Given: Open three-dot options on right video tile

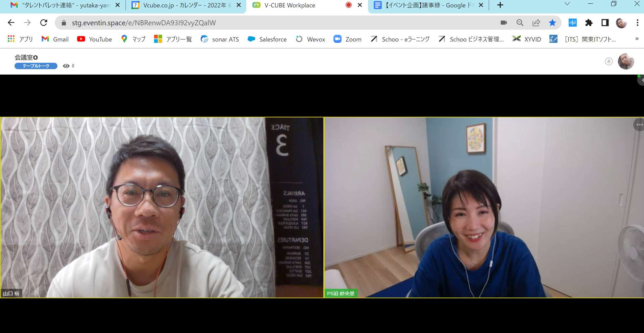Looking at the screenshot, I should [639, 125].
